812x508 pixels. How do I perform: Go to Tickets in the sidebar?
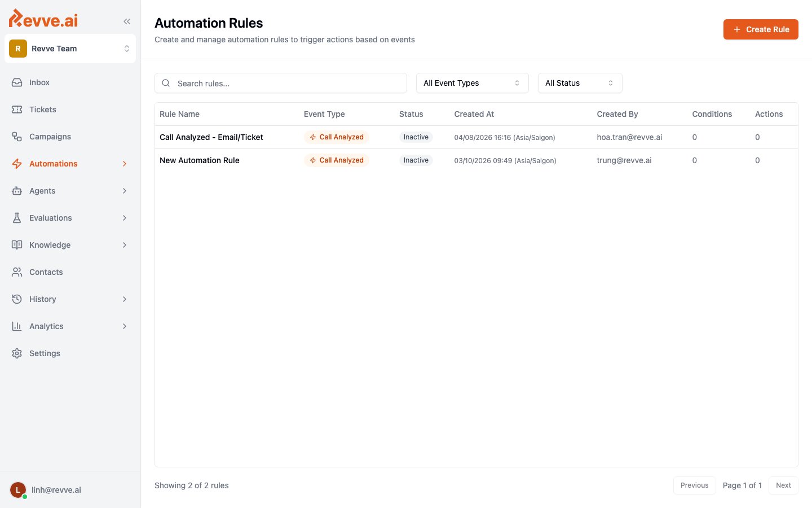tap(70, 110)
